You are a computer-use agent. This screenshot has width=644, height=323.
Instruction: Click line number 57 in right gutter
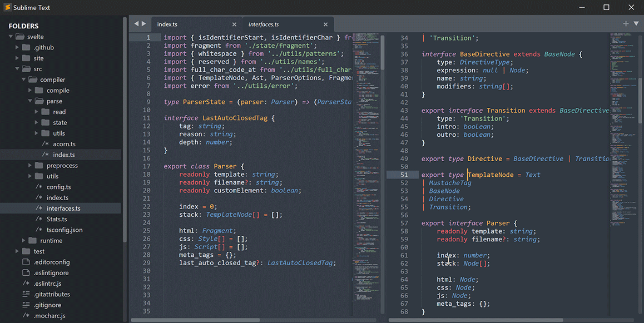pyautogui.click(x=404, y=223)
